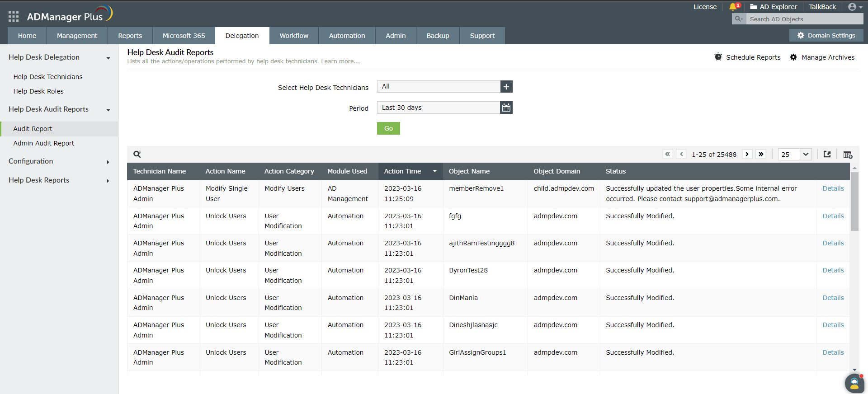Go to the last page of results
Viewport: 868px width, 394px height.
coord(761,154)
